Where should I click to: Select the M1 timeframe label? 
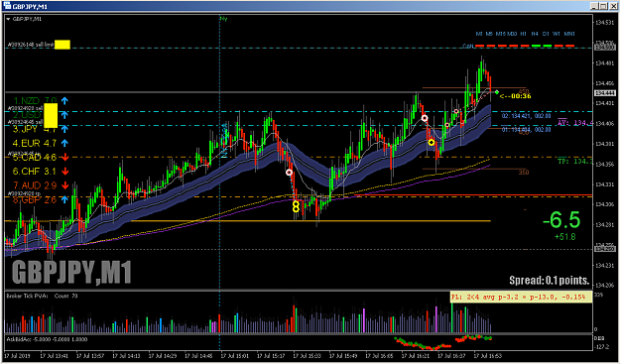[479, 34]
